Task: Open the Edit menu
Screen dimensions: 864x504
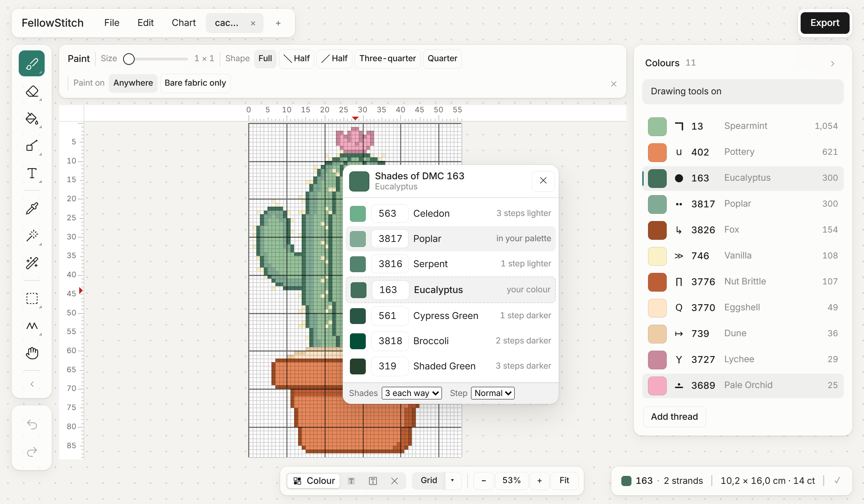Action: click(145, 23)
